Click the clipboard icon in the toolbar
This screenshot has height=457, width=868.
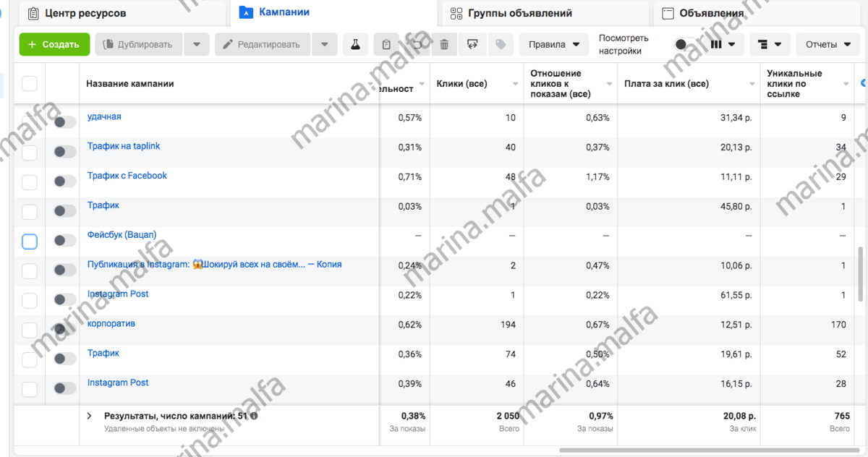pyautogui.click(x=386, y=44)
